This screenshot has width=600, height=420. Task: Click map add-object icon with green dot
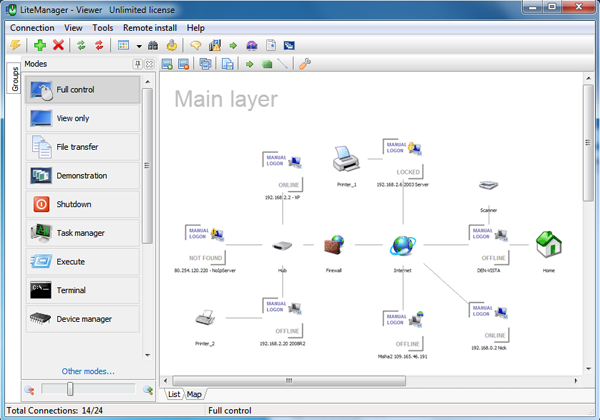167,64
